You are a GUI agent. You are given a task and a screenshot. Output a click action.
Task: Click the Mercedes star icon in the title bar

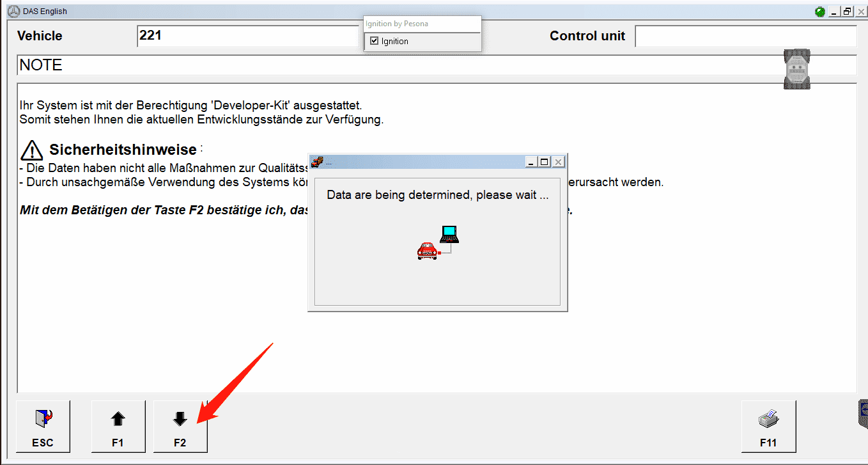point(13,12)
